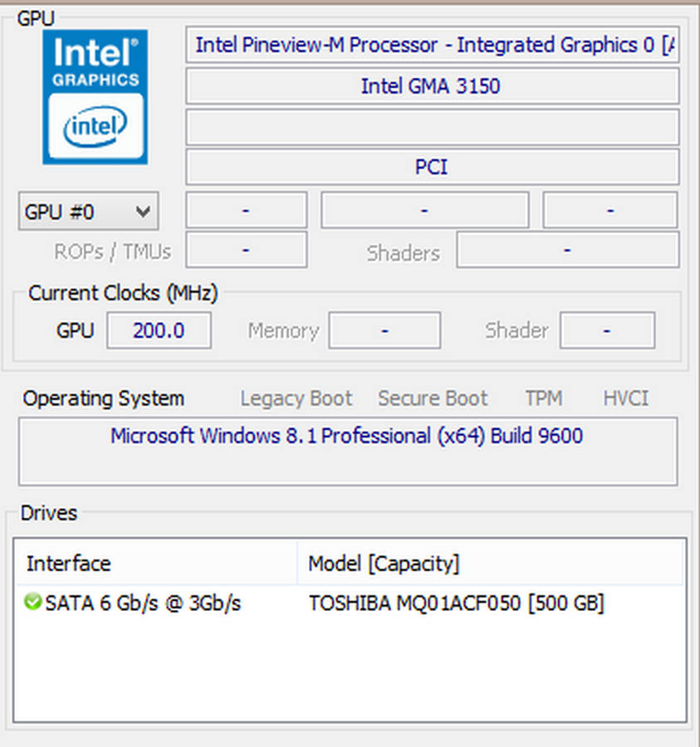
Task: Click the PCI bus type field
Action: point(432,167)
